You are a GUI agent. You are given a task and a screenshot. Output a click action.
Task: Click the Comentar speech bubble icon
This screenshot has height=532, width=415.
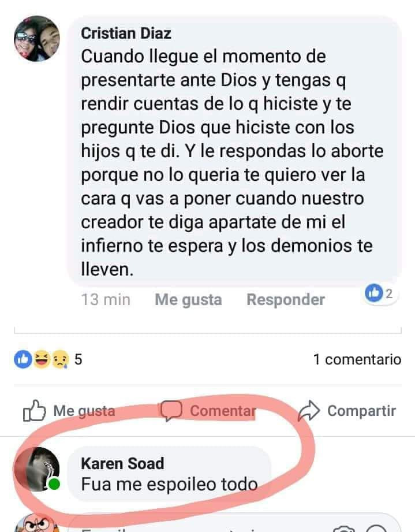point(171,411)
